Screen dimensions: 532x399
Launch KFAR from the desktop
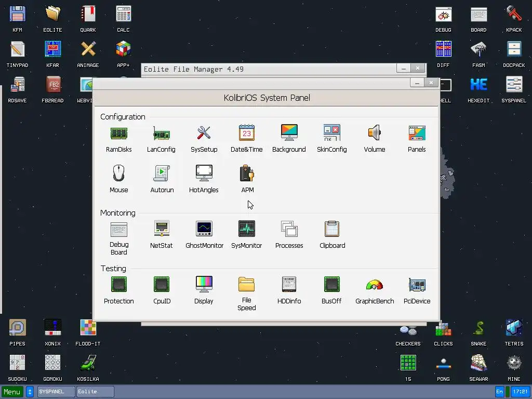click(52, 49)
